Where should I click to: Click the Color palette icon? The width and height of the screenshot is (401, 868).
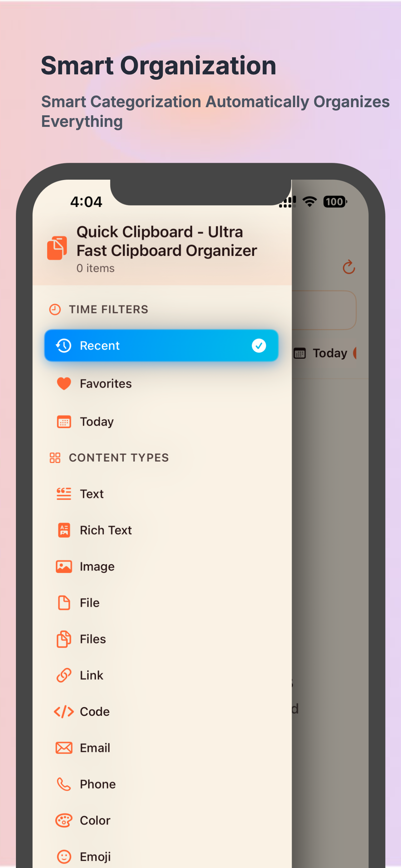[x=64, y=820]
